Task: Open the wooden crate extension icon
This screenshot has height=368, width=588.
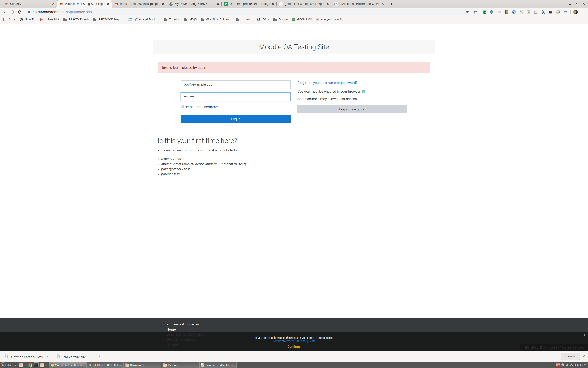Action: click(x=506, y=12)
